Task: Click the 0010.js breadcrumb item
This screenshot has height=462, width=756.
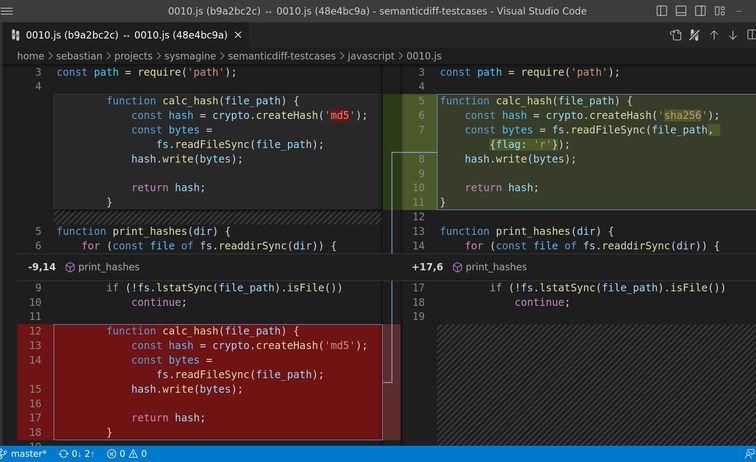Action: pos(424,56)
